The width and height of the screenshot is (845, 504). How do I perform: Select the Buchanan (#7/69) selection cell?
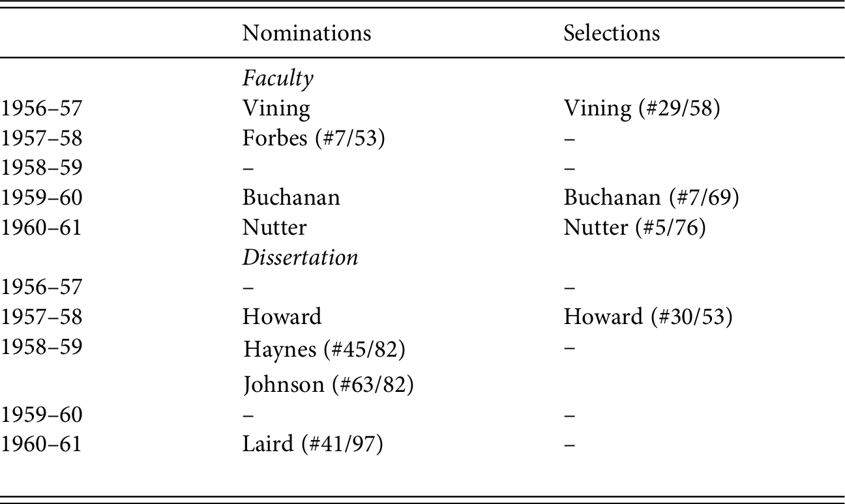tap(651, 198)
